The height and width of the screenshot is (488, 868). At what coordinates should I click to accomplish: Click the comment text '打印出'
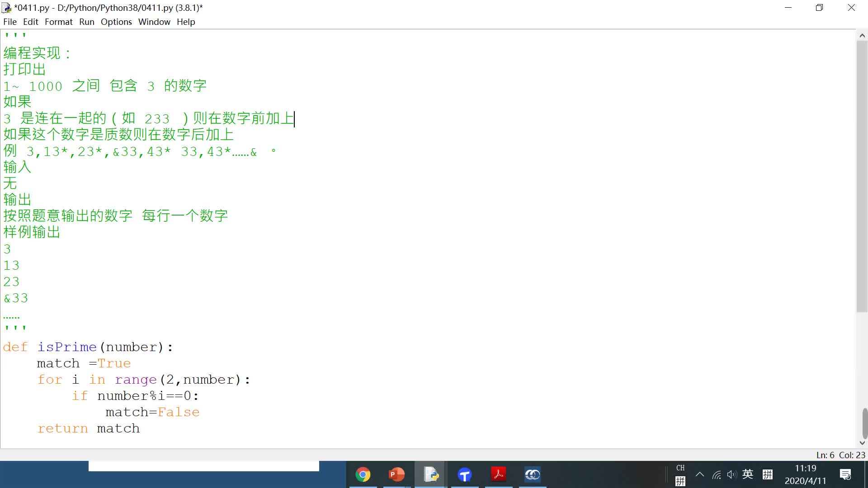pyautogui.click(x=24, y=70)
